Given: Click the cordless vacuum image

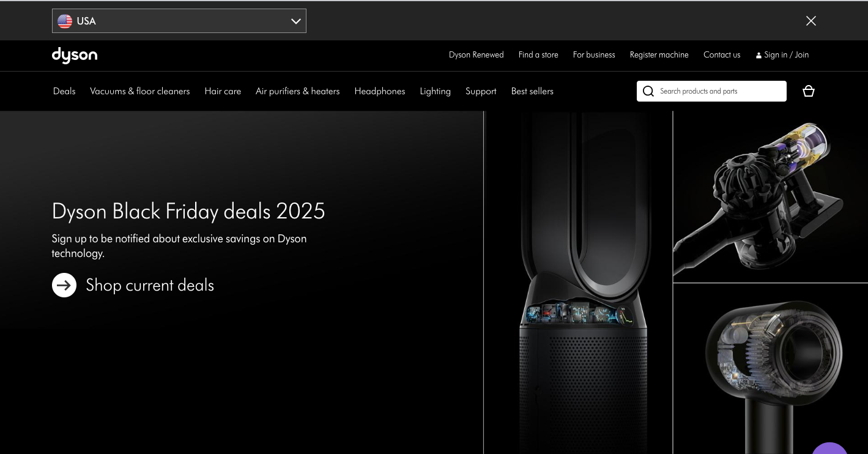Looking at the screenshot, I should pos(771,196).
